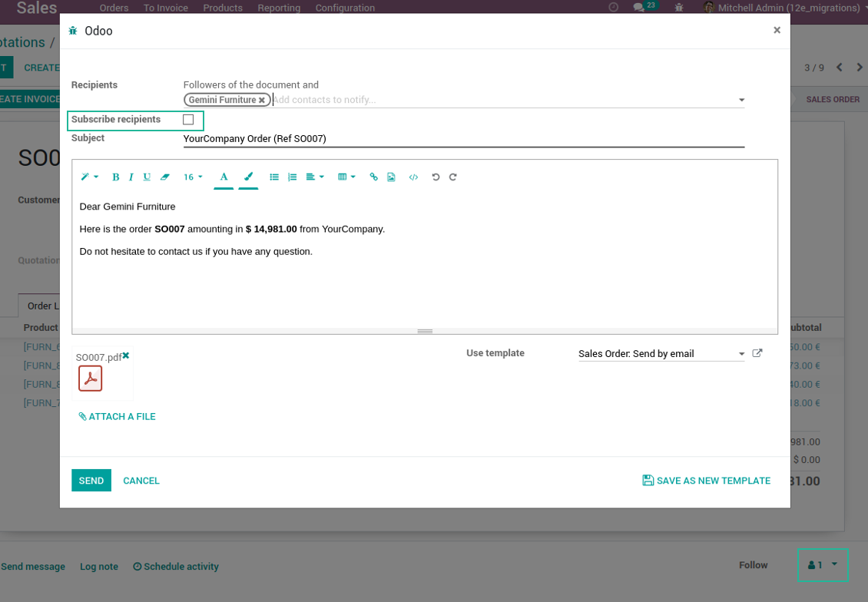Image resolution: width=868 pixels, height=602 pixels.
Task: Click the background color brush button
Action: tap(248, 177)
